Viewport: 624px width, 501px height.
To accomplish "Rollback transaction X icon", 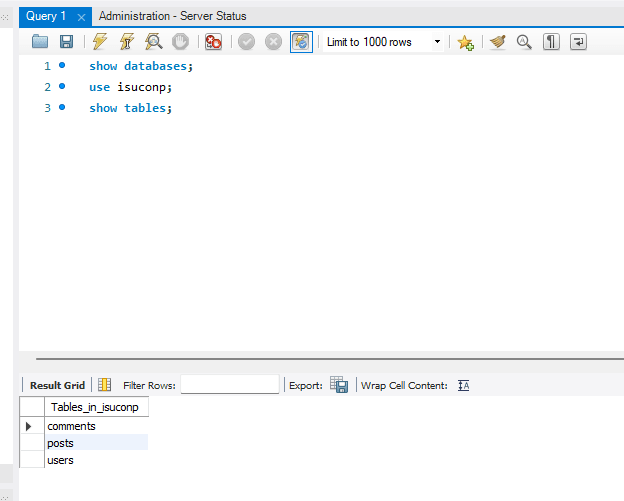I will [273, 42].
